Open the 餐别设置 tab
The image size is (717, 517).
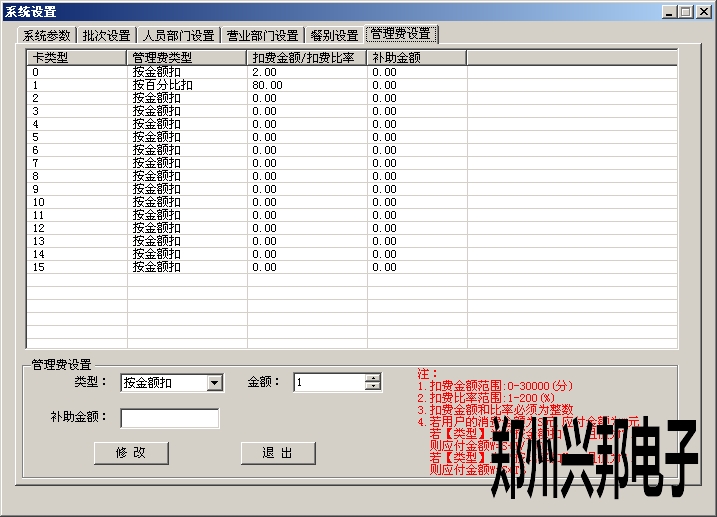(334, 35)
